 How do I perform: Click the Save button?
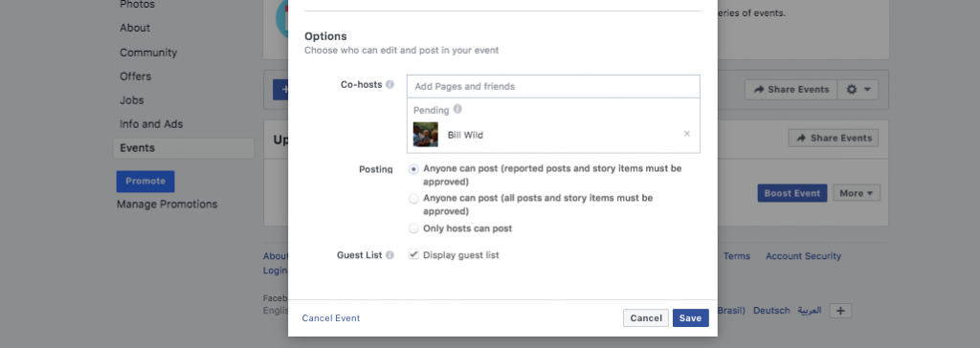(691, 318)
